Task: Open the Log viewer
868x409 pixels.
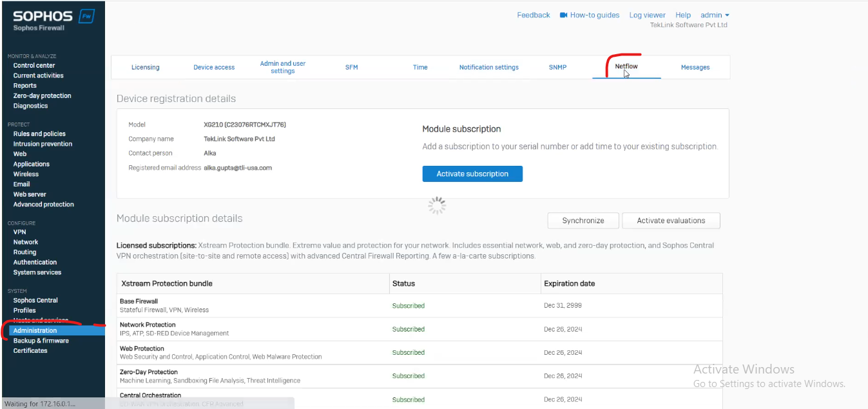Action: (x=647, y=15)
